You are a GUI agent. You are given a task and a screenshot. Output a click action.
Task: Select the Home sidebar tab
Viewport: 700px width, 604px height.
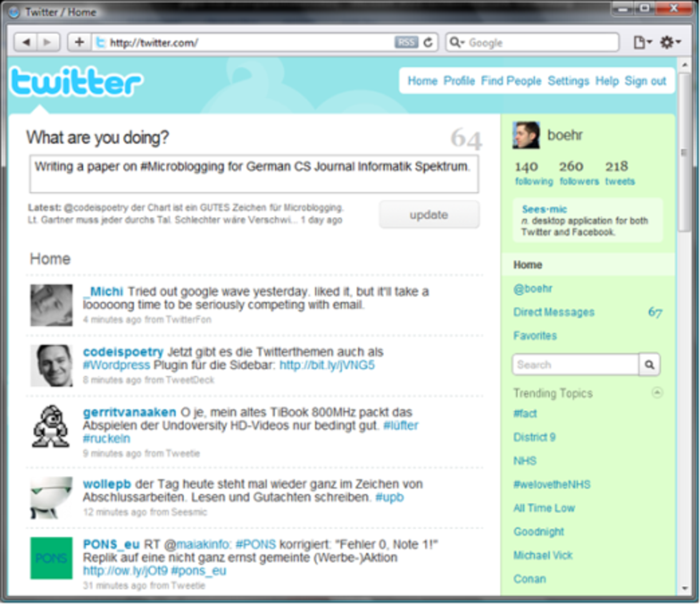tap(588, 265)
